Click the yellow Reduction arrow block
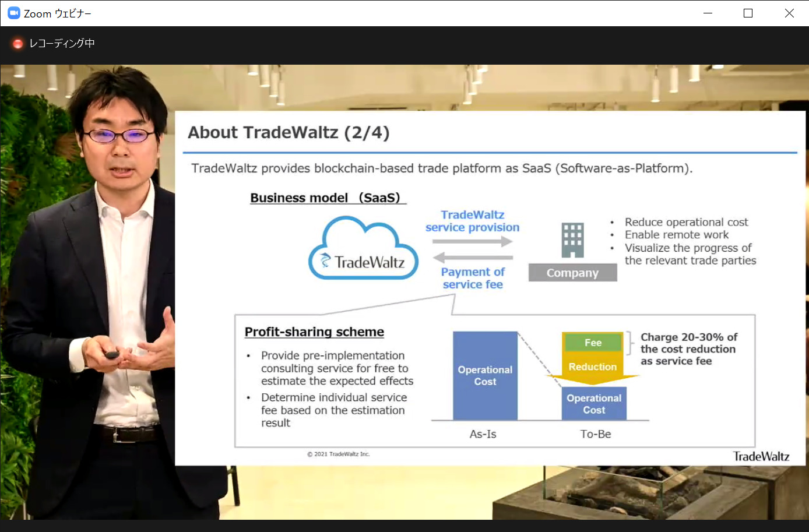The width and height of the screenshot is (809, 532). click(x=593, y=367)
